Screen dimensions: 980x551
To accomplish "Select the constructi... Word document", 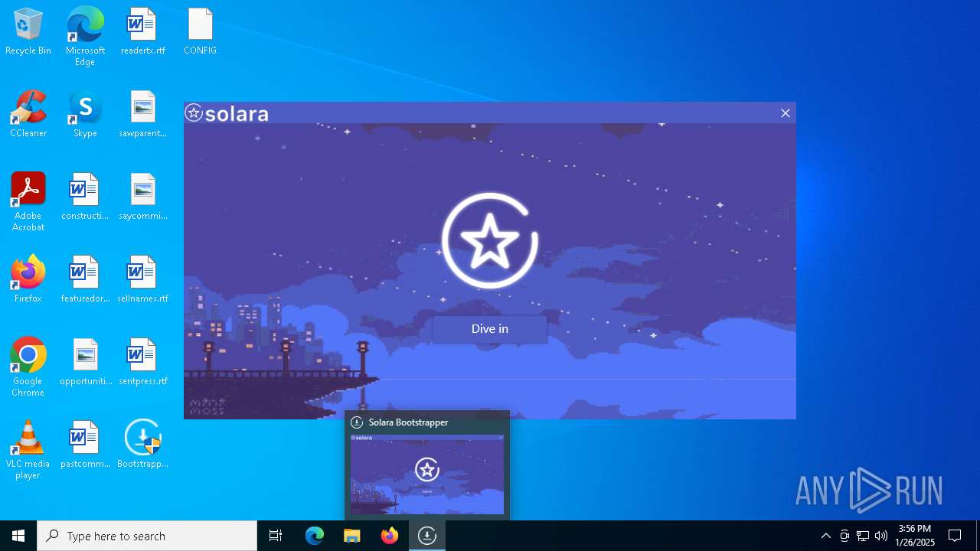I will coord(85,197).
